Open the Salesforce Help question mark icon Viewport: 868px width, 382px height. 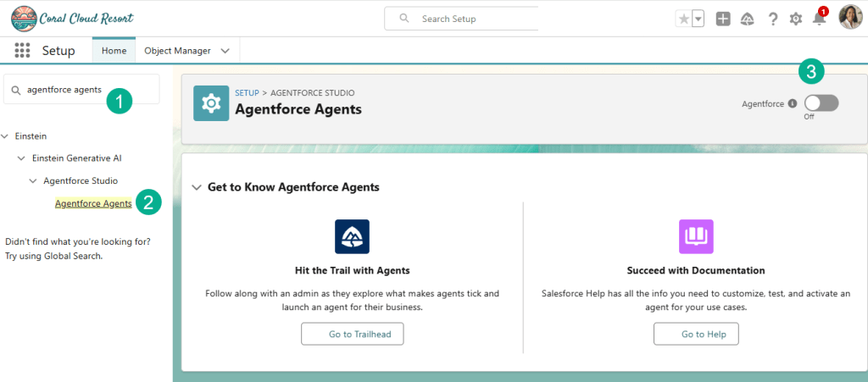[772, 19]
